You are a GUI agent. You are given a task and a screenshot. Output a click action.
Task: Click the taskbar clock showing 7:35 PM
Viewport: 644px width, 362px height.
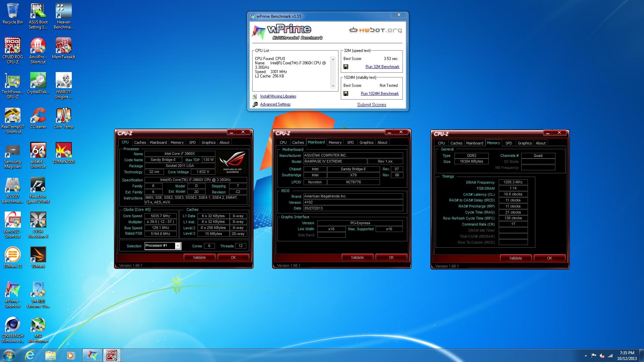click(x=627, y=356)
